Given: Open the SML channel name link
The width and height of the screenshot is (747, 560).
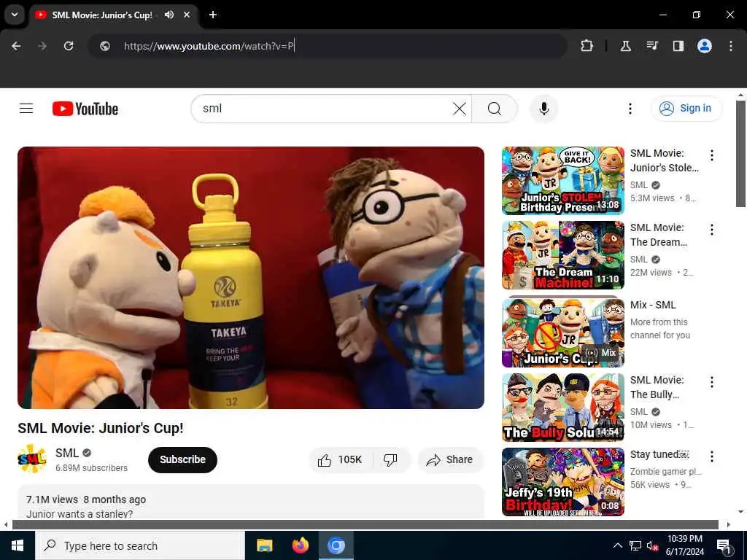Looking at the screenshot, I should [66, 453].
